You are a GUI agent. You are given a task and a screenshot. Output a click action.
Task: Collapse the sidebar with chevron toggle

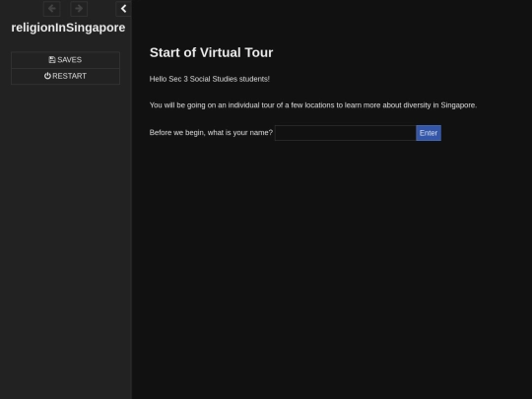click(123, 9)
